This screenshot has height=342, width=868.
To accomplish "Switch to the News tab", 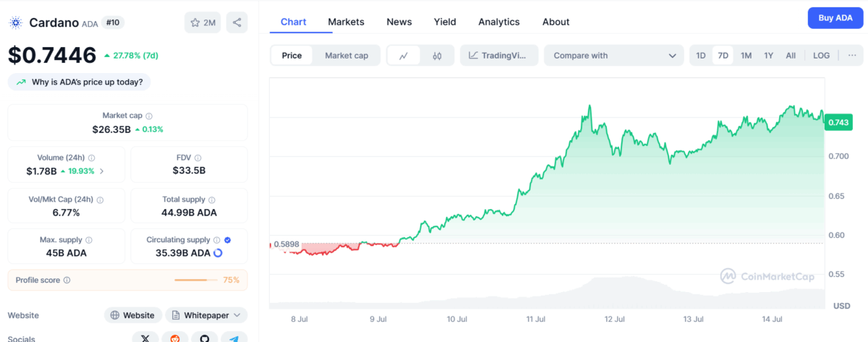I will click(x=399, y=22).
